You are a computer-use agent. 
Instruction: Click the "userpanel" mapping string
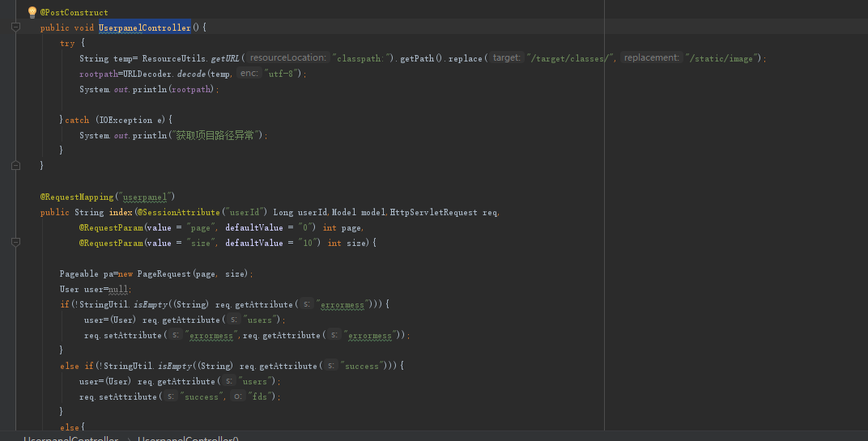point(144,197)
